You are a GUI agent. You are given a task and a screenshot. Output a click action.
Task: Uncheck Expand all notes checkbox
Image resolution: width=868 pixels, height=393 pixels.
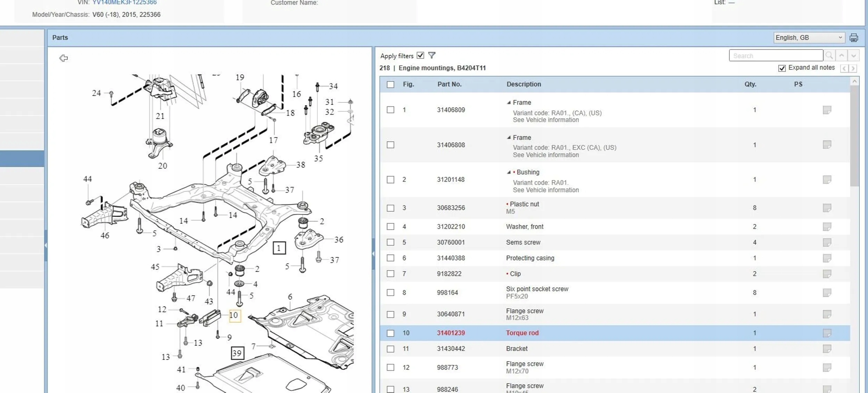click(x=782, y=68)
